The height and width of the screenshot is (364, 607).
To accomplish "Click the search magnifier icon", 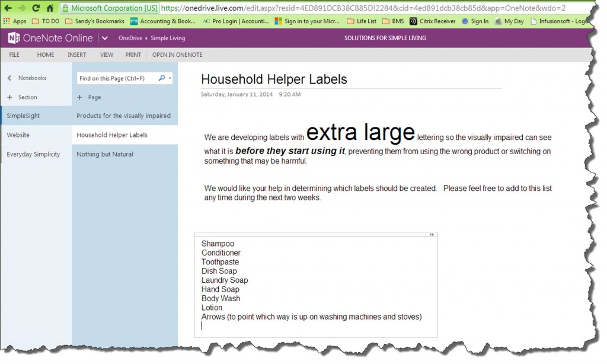I will (x=162, y=78).
